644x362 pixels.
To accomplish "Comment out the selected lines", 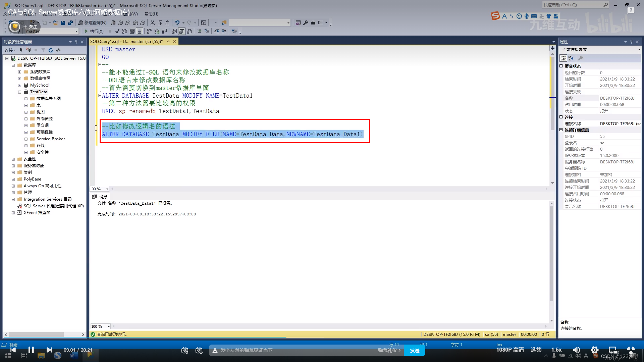I will point(199,31).
